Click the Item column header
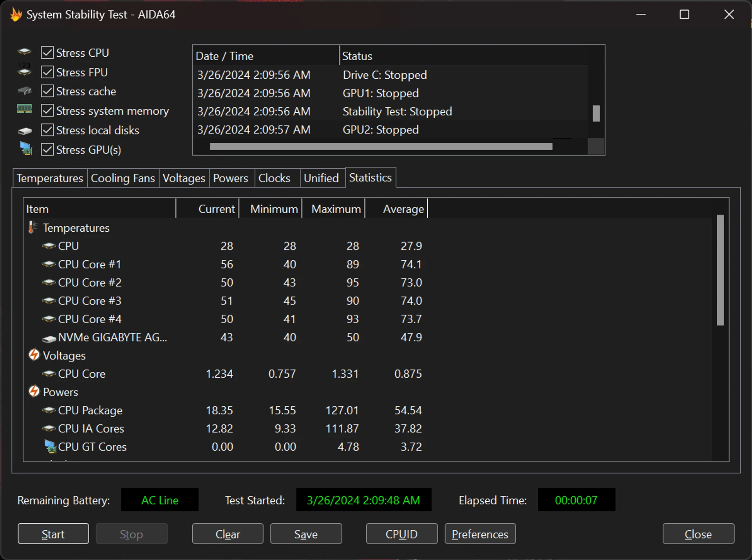Image resolution: width=752 pixels, height=560 pixels. coord(99,209)
